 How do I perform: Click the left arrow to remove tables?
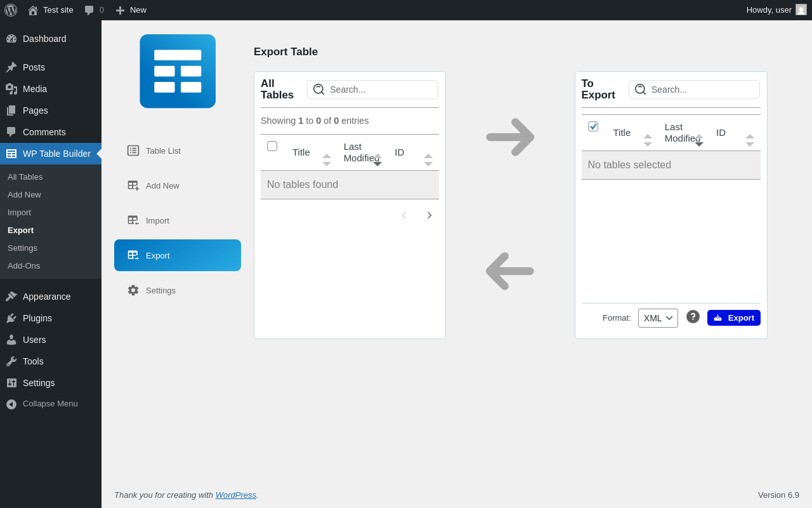[x=509, y=271]
